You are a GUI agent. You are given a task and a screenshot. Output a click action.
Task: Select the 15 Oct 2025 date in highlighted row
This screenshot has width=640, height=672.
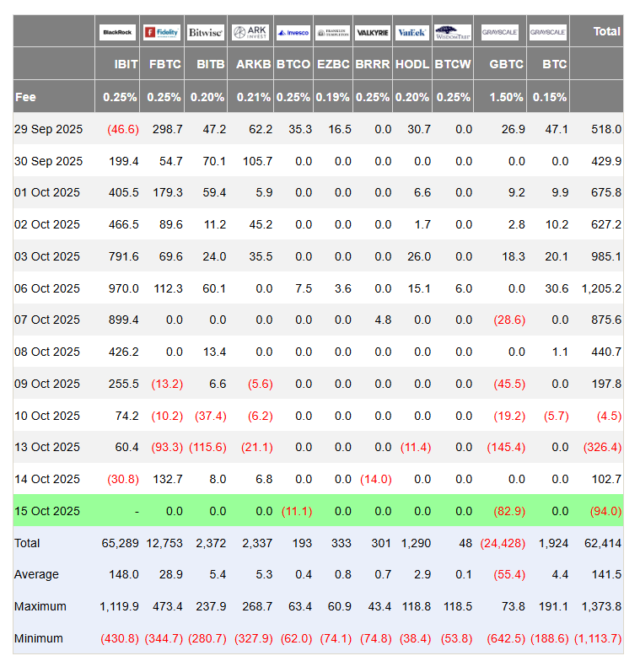click(x=47, y=511)
